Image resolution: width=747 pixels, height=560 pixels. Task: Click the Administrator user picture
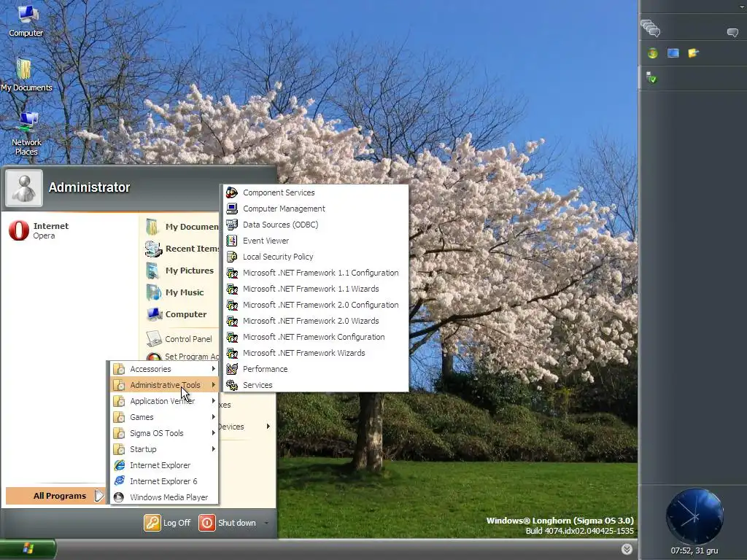point(24,187)
